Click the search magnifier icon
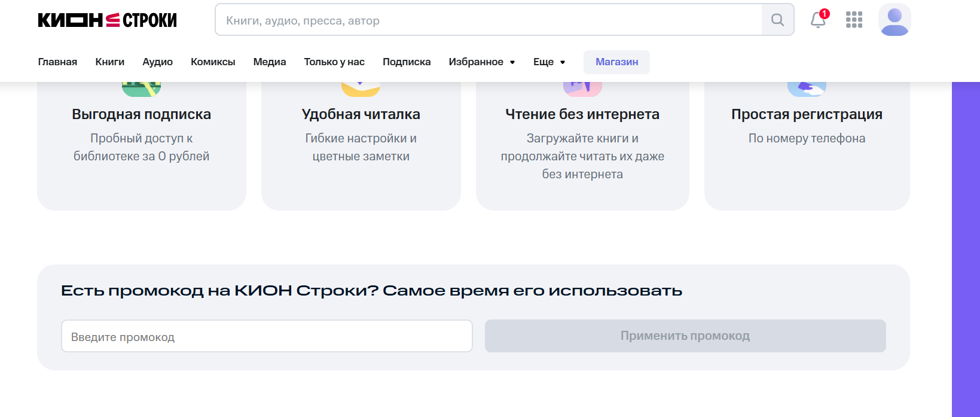980x417 pixels. click(x=777, y=20)
